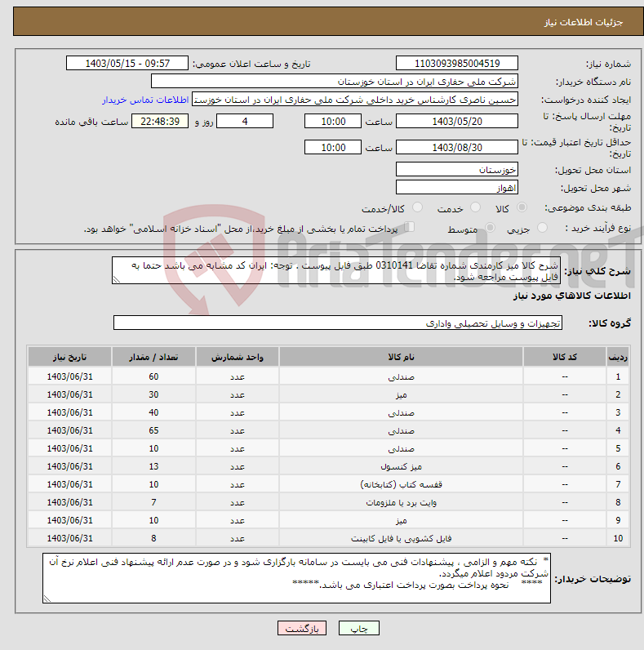Click quantity 40 in row 3

coord(153,412)
